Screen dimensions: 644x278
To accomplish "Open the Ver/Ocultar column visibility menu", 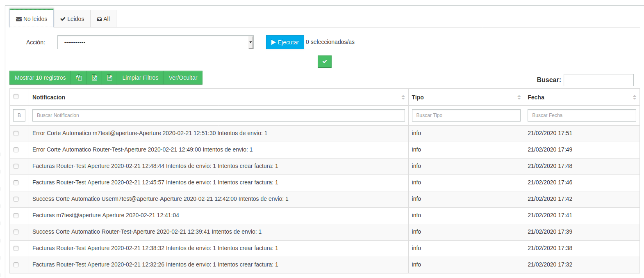I will (x=183, y=78).
